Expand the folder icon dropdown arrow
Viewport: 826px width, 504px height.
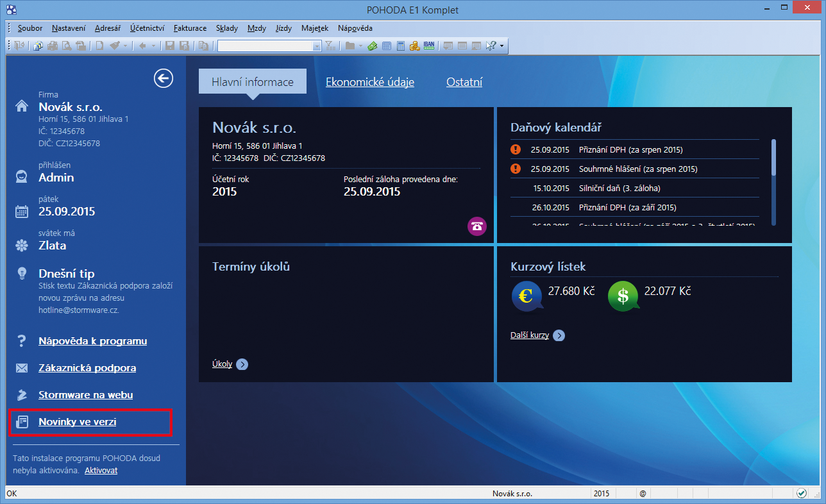tap(360, 46)
